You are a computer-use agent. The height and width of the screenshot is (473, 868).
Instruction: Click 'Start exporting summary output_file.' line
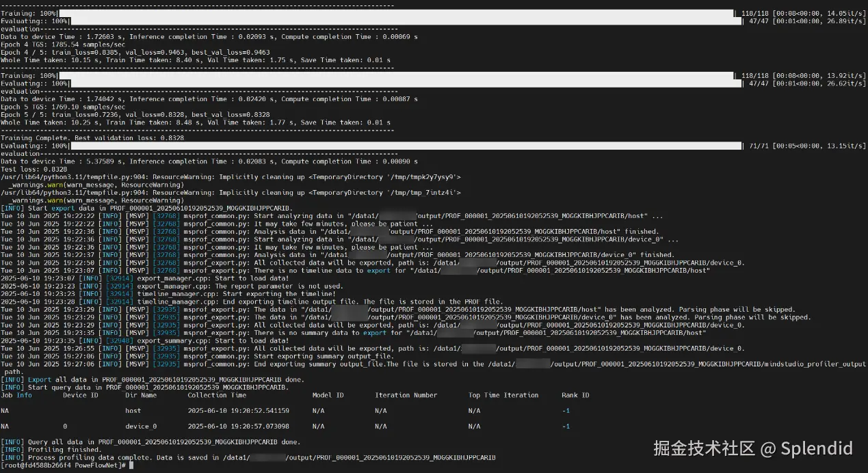pos(197,357)
